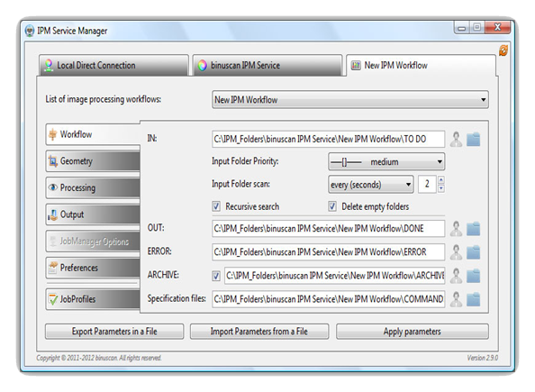Click the user icon beside IN folder path
Viewport: 535px width, 392px height.
coord(456,140)
